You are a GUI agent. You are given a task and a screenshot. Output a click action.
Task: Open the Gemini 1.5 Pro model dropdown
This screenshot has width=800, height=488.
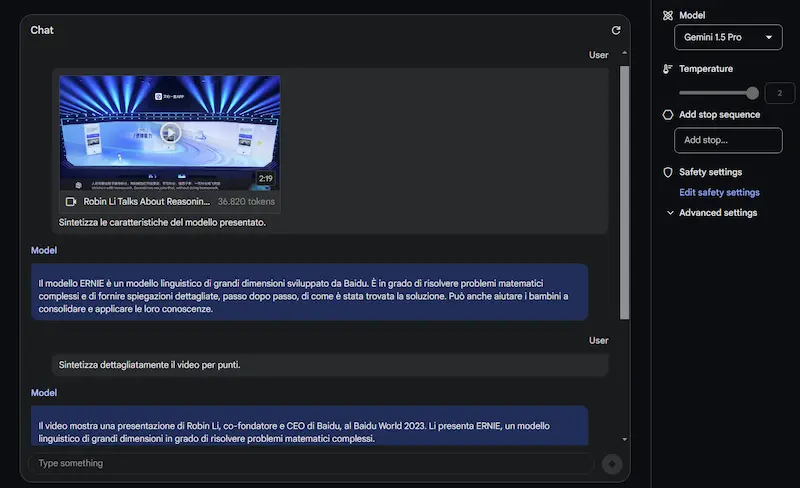tap(728, 37)
